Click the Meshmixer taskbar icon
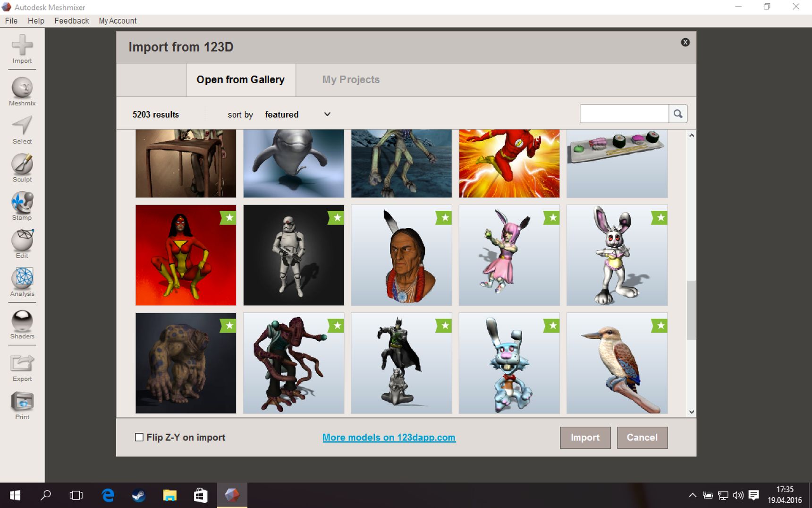This screenshot has height=508, width=812. pos(232,495)
